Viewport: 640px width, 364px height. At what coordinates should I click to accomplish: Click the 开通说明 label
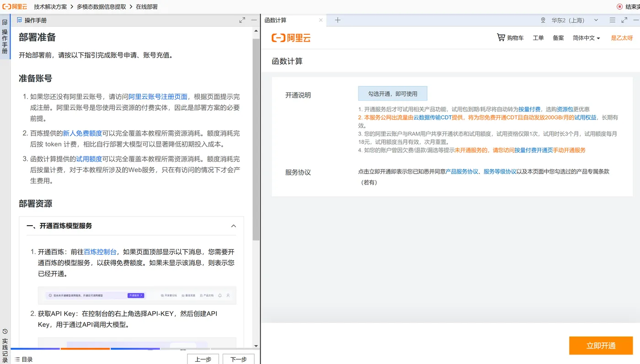click(298, 95)
